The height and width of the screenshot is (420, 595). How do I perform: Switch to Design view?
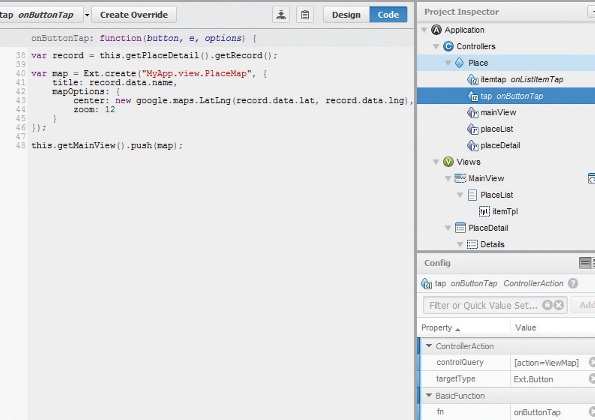(x=346, y=15)
